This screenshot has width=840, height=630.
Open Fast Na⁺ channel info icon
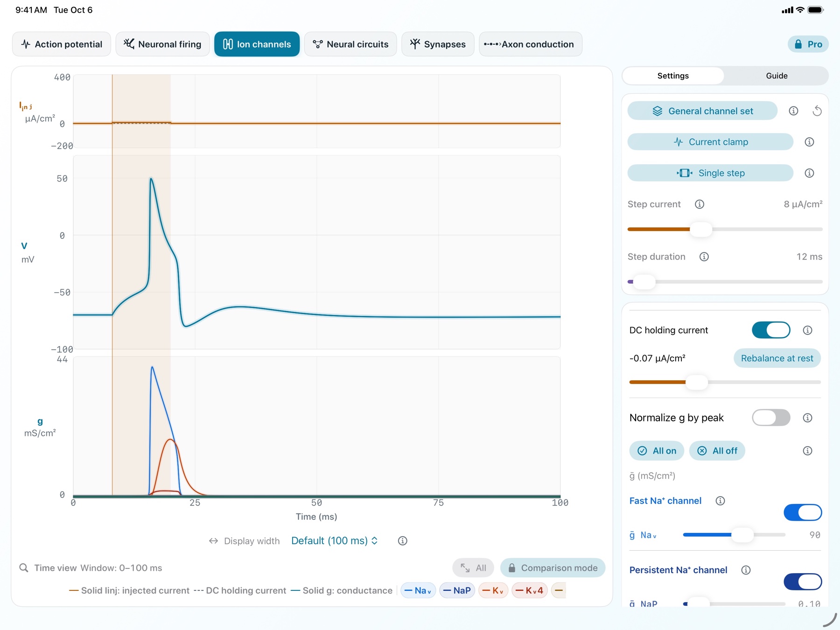[720, 501]
